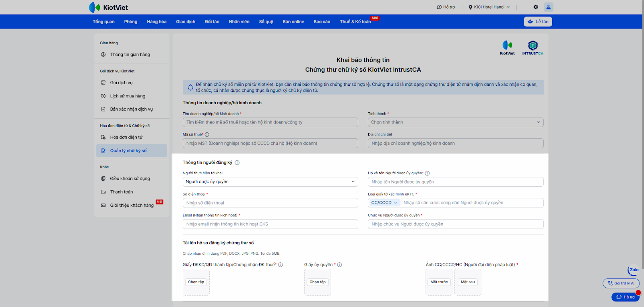Click the Thanh toán card icon

[x=103, y=192]
